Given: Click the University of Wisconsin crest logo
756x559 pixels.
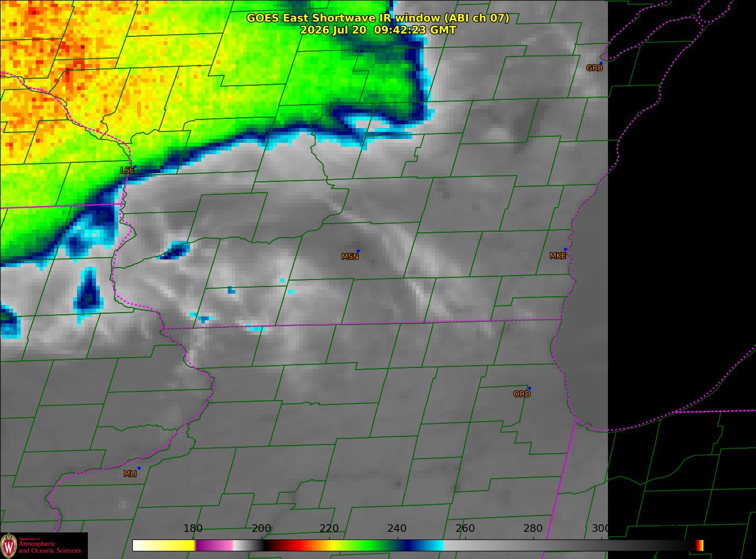Looking at the screenshot, I should coord(9,545).
